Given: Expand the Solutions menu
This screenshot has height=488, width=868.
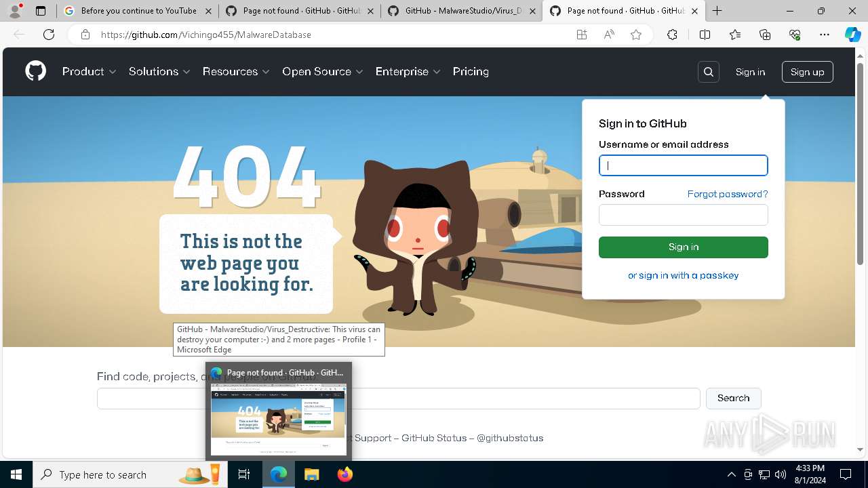Looking at the screenshot, I should tap(159, 72).
